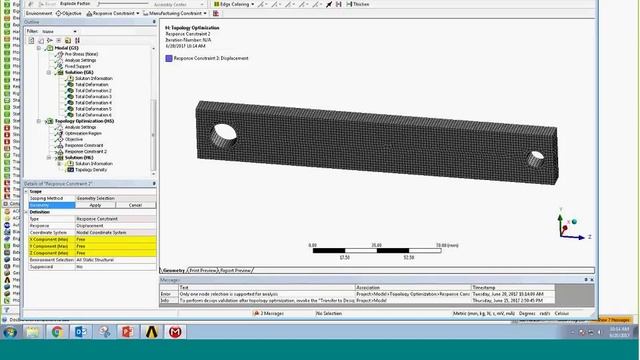Select the Objective tree item

tap(73, 139)
